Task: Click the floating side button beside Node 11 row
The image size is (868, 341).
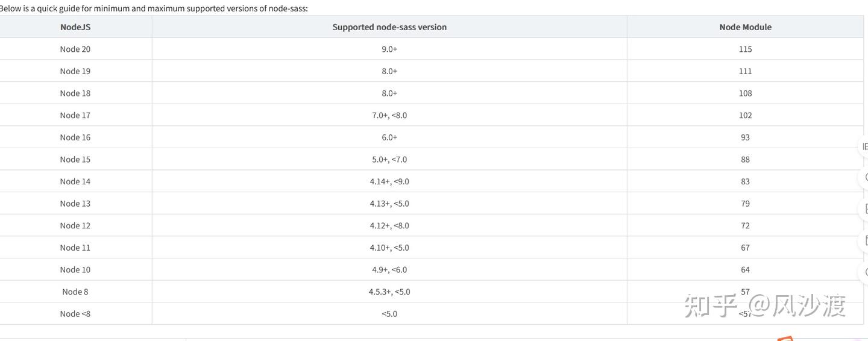Action: (864, 241)
